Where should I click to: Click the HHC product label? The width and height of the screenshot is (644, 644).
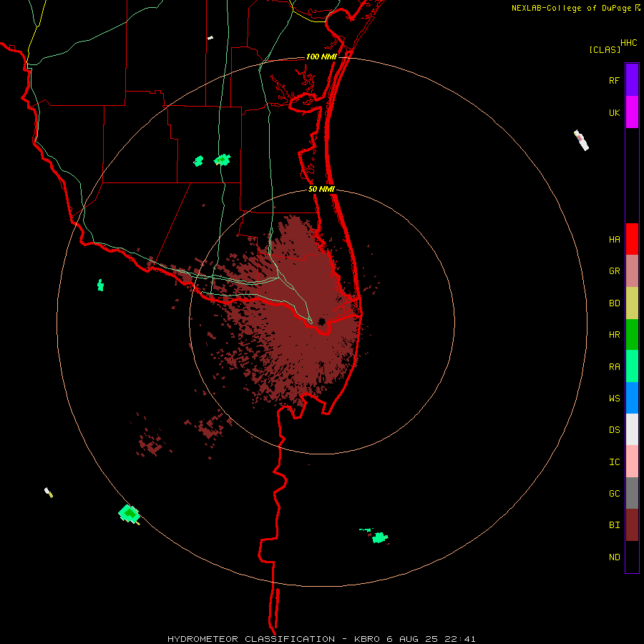[x=629, y=43]
